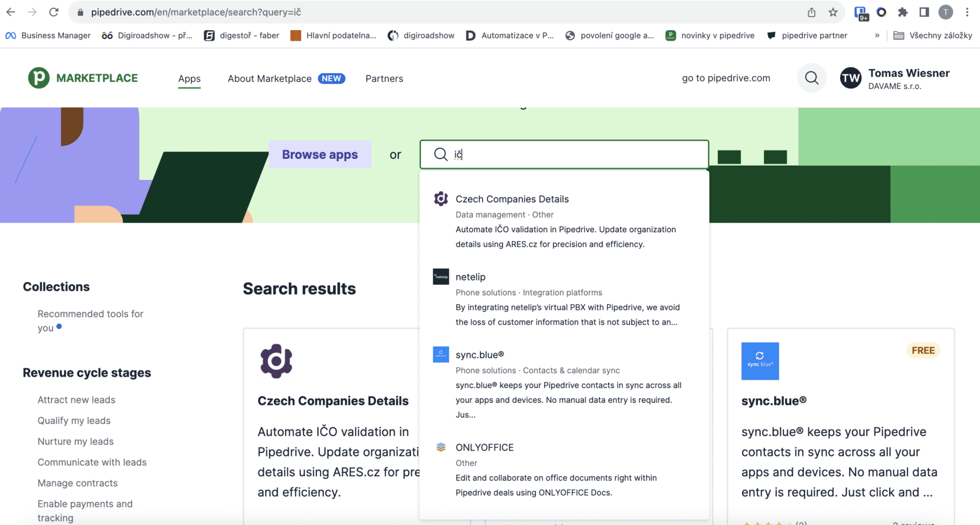Bookmark page with the star icon
The image size is (980, 525).
point(833,12)
